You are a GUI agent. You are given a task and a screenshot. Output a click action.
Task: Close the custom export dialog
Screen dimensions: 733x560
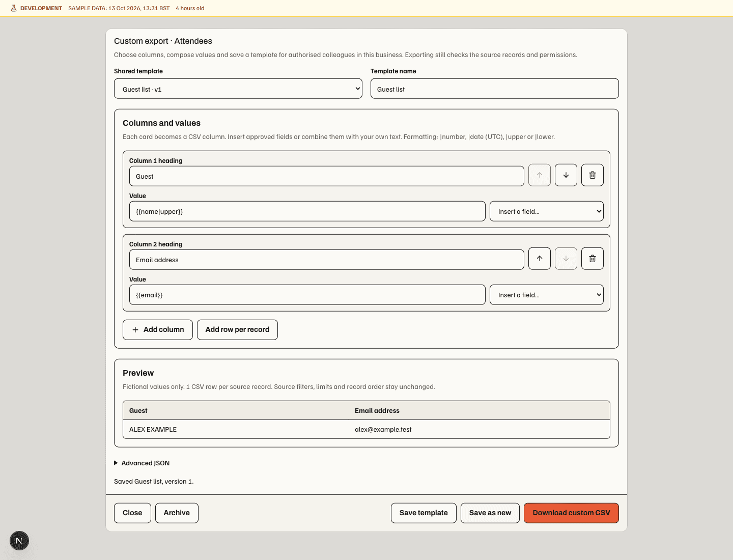coord(132,513)
